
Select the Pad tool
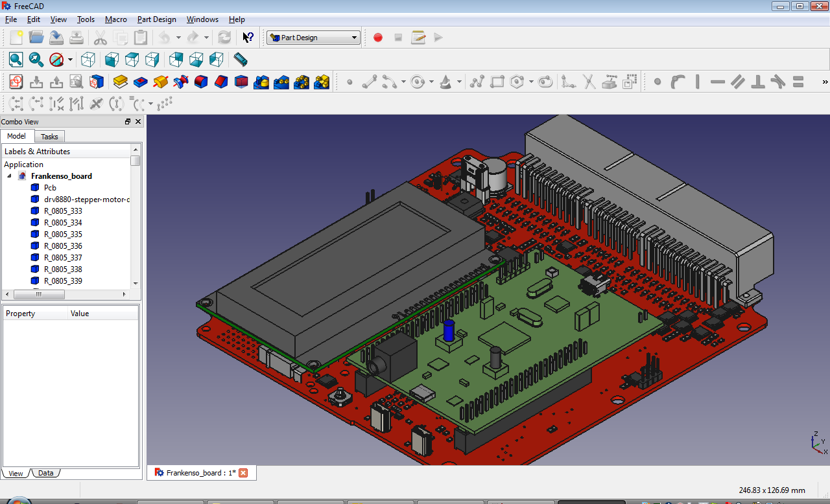click(x=120, y=82)
